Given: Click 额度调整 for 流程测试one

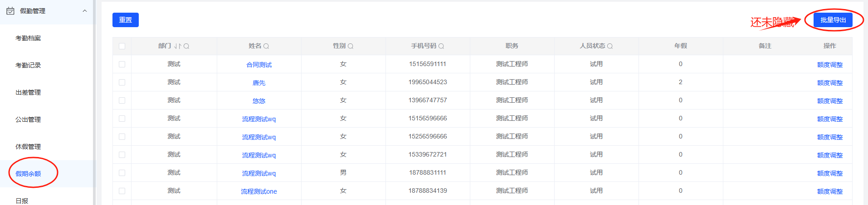Looking at the screenshot, I should 830,191.
